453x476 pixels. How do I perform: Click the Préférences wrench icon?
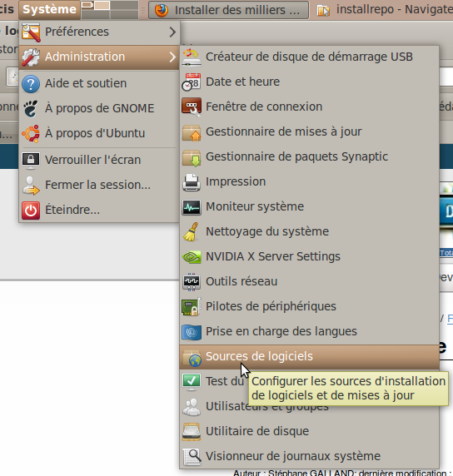(x=31, y=32)
